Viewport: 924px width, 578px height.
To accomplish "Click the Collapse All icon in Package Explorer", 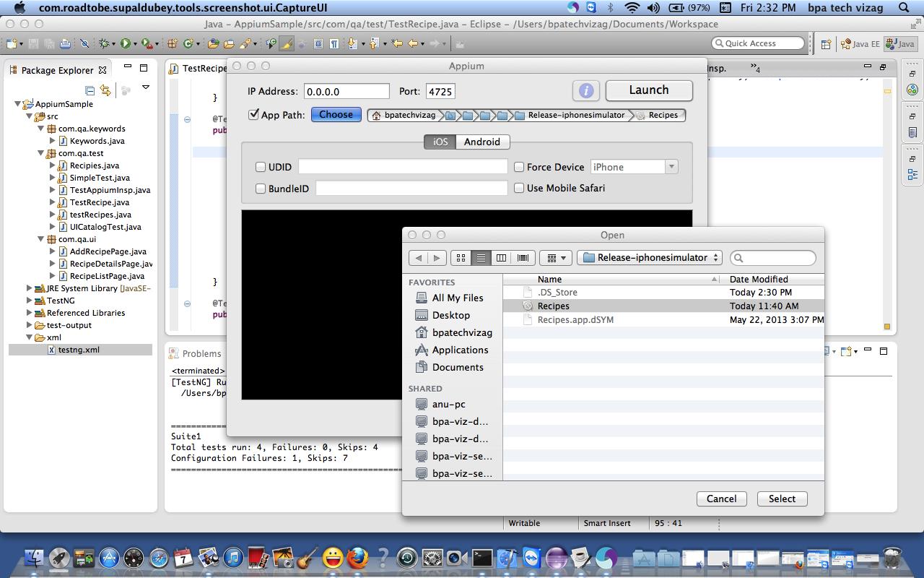I will point(90,90).
